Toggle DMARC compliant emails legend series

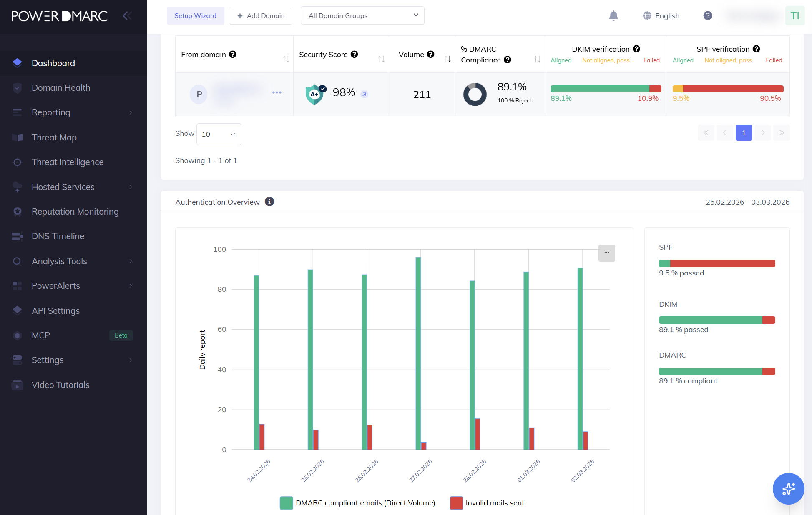[x=357, y=503]
